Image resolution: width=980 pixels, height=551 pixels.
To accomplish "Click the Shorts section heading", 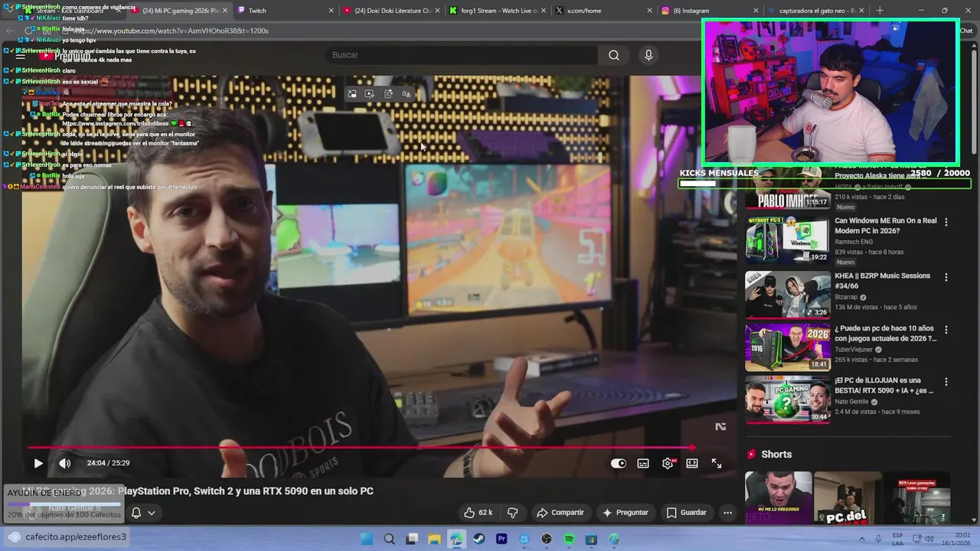I will pos(776,455).
